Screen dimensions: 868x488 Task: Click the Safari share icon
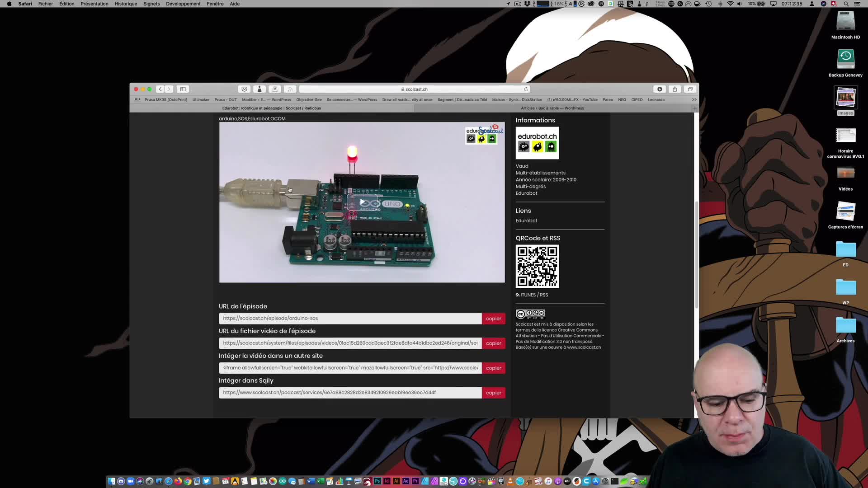tap(675, 89)
